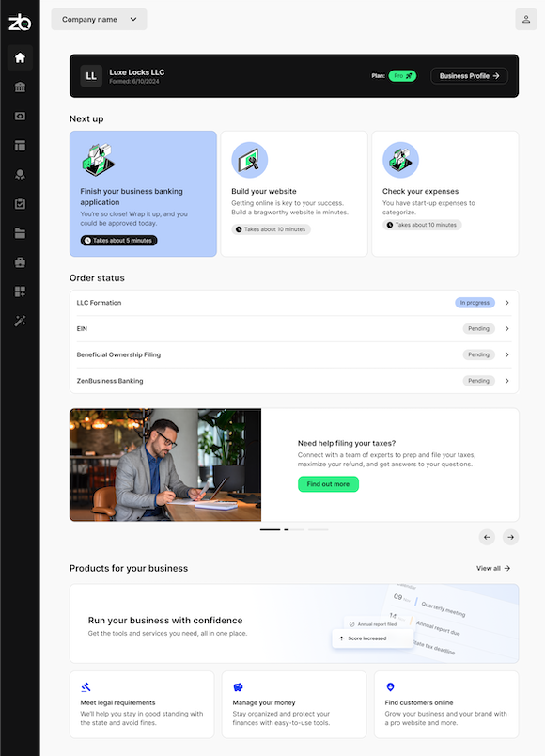Image resolution: width=545 pixels, height=756 pixels.
Task: Go to the next carousel slide arrow
Action: click(x=511, y=537)
